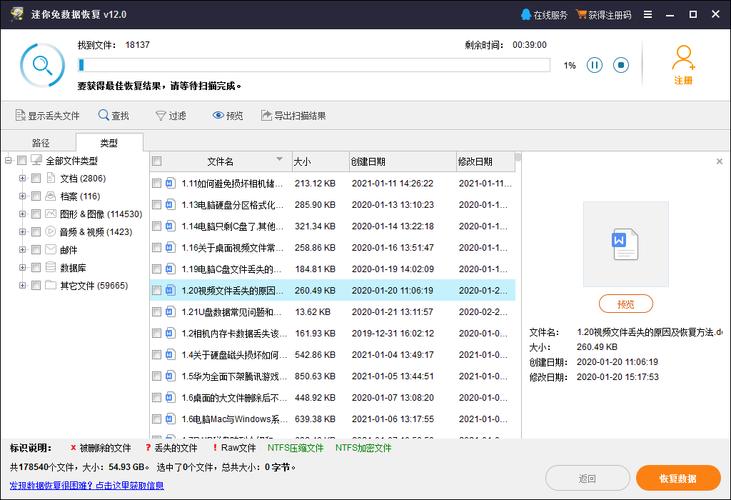The width and height of the screenshot is (731, 500).
Task: Click Word icon of 1.21U盘数据常见问题 row
Action: point(171,312)
